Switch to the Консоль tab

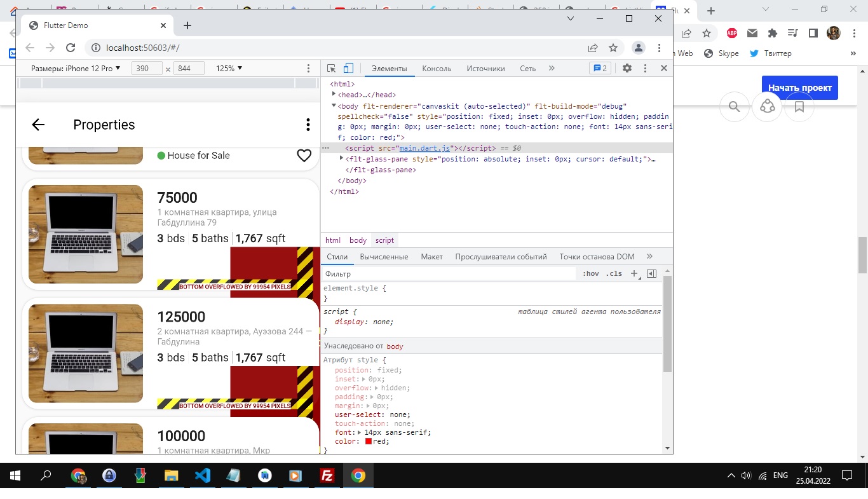(x=437, y=69)
